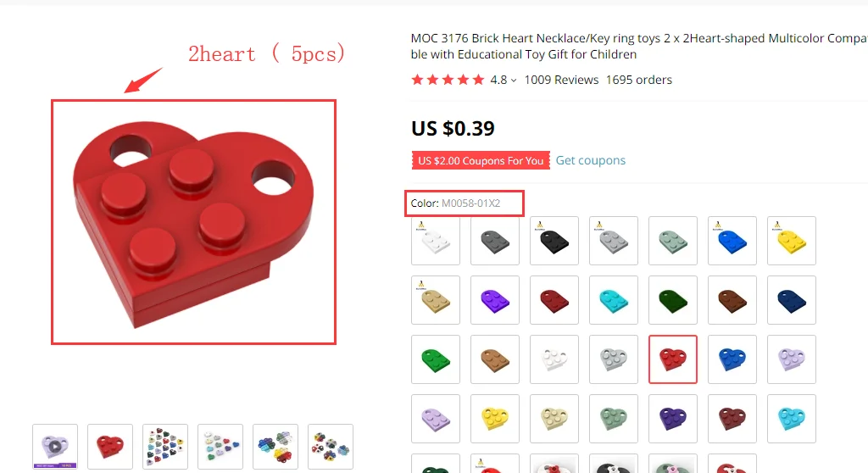Show the last gallery thumbnail of mixed hearts
This screenshot has width=868, height=473.
pos(331,447)
